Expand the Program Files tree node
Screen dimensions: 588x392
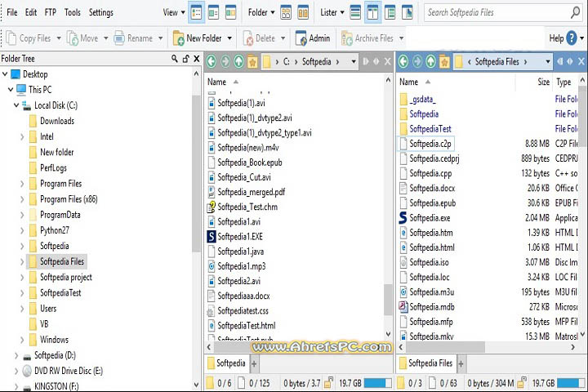22,184
